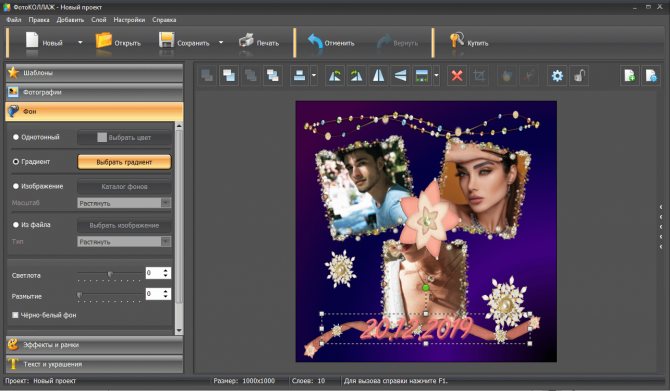
Task: Undo with the Отменить button
Action: pos(331,42)
